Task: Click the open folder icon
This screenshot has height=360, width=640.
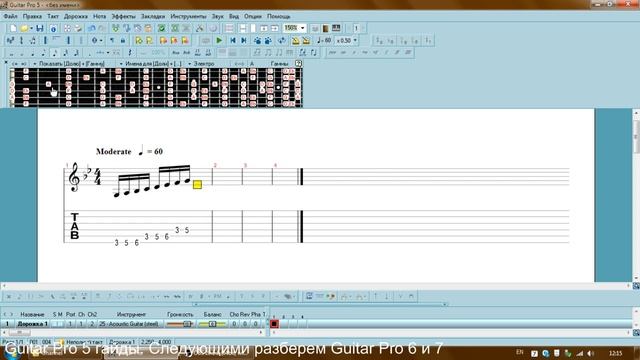Action: [24, 28]
